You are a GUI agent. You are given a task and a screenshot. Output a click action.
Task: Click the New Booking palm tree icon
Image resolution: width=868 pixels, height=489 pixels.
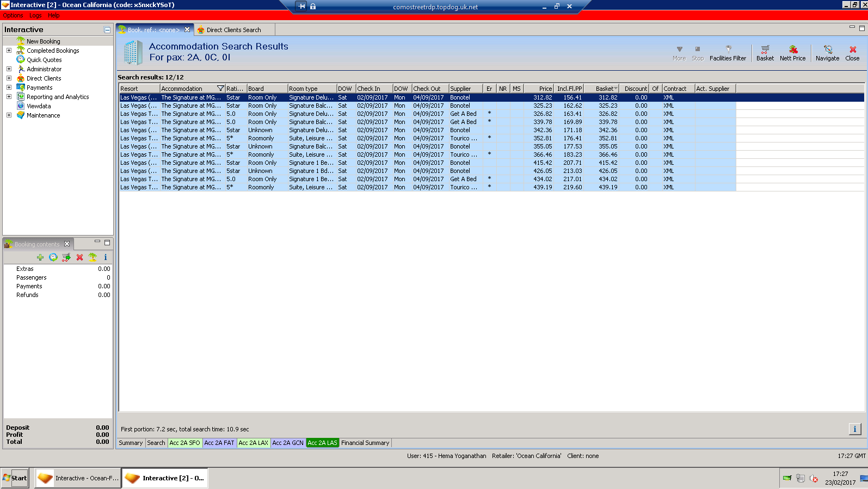21,41
